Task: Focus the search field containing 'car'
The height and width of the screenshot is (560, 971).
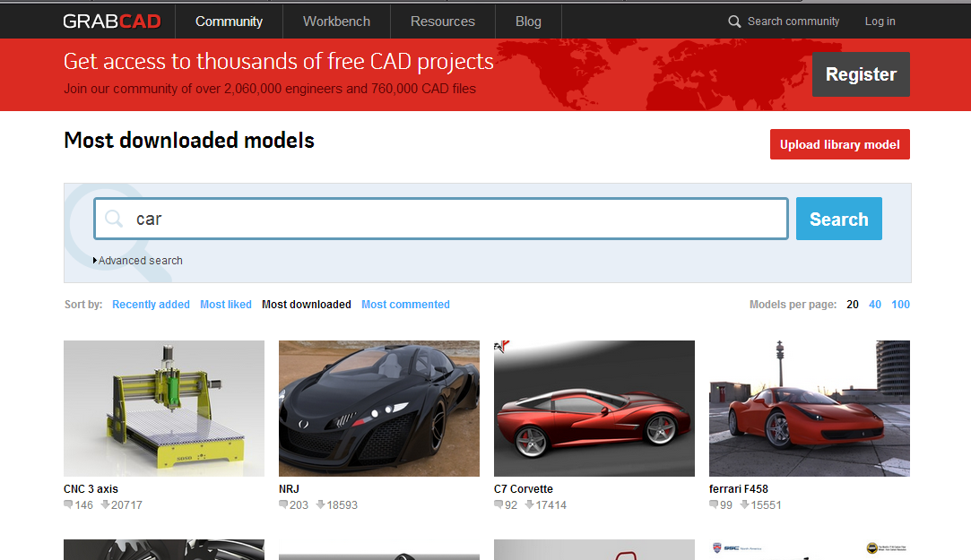Action: click(x=441, y=219)
